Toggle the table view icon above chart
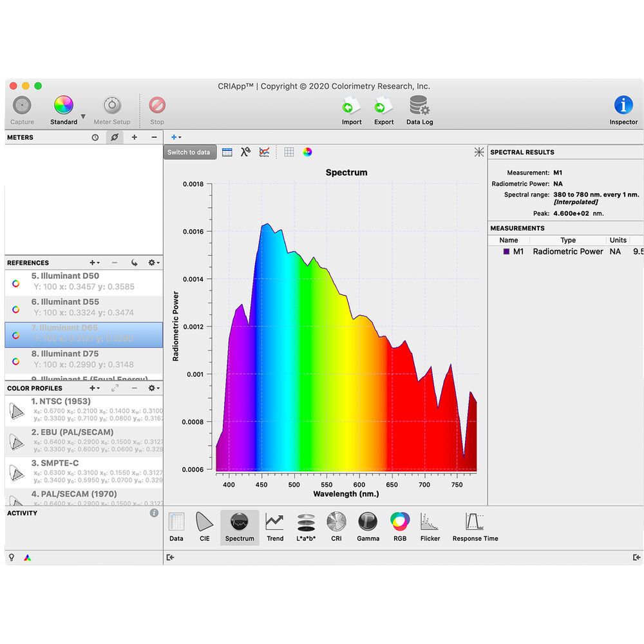Viewport: 644px width, 644px height. pos(227,153)
